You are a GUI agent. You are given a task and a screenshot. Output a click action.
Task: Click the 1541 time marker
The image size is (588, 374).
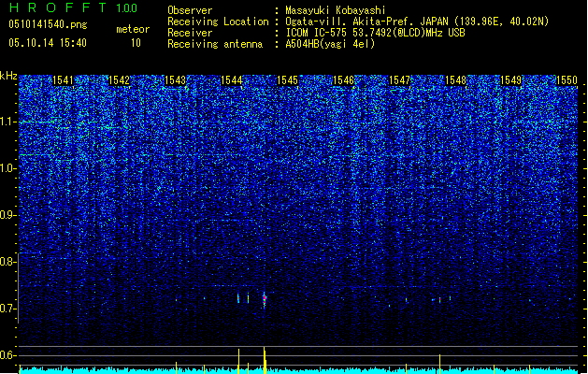tap(63, 80)
